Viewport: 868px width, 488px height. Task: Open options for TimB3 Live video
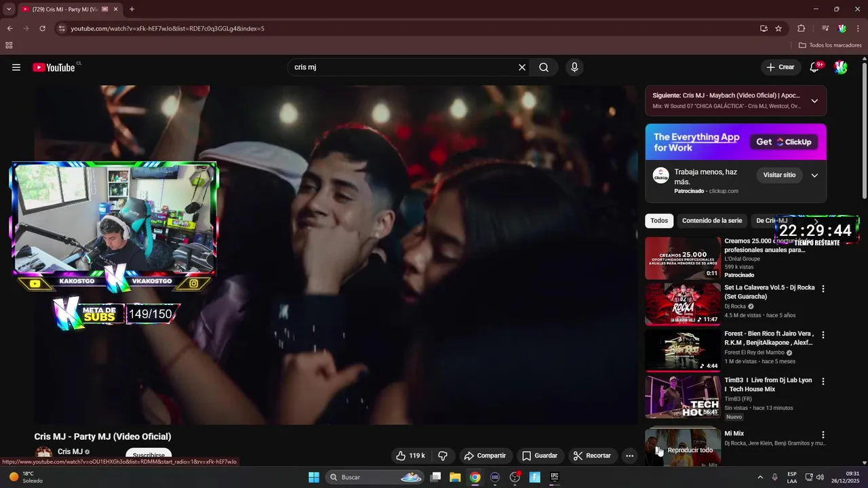(823, 382)
